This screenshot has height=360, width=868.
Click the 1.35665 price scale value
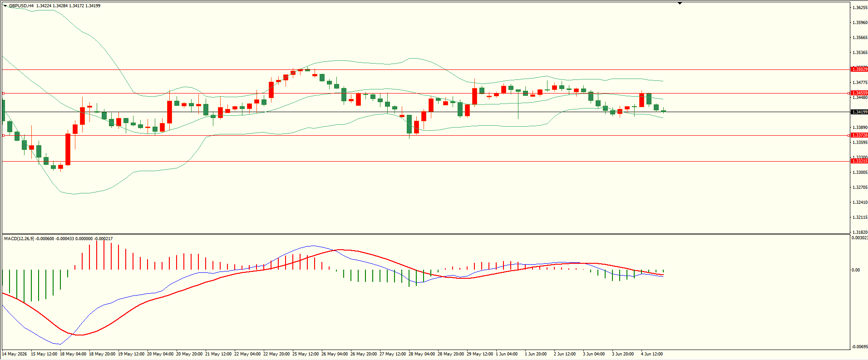(x=860, y=38)
